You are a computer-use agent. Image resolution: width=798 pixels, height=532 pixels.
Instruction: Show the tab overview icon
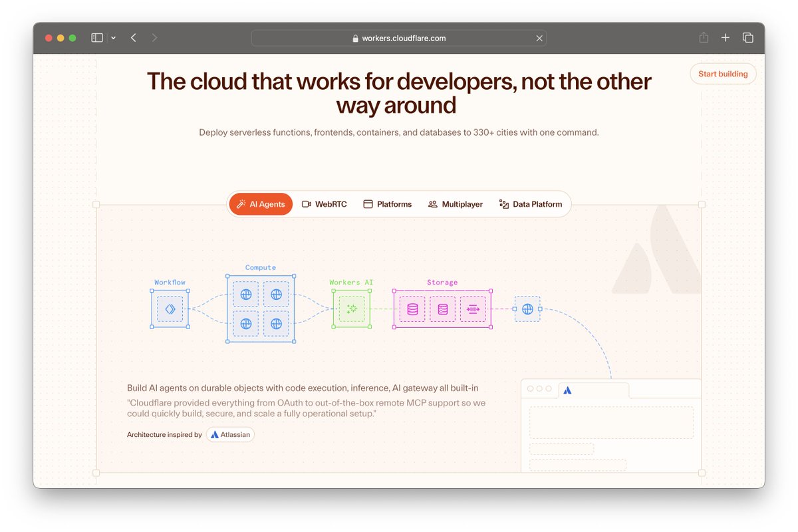(x=748, y=38)
